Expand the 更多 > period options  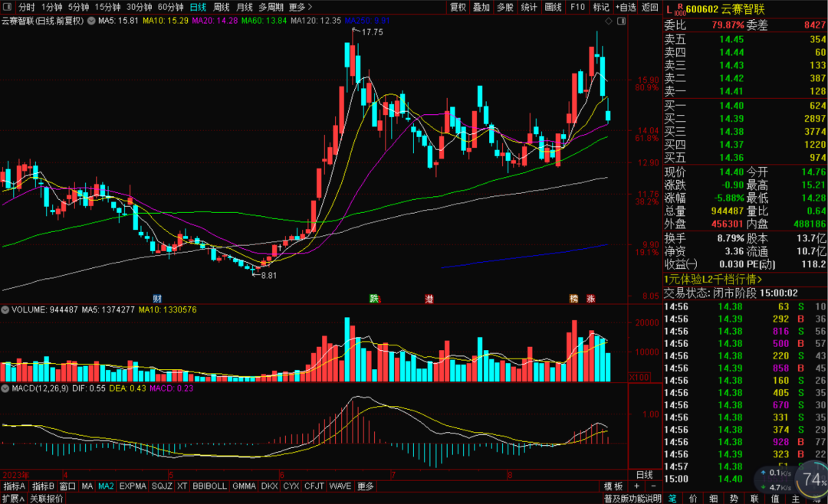pos(301,8)
